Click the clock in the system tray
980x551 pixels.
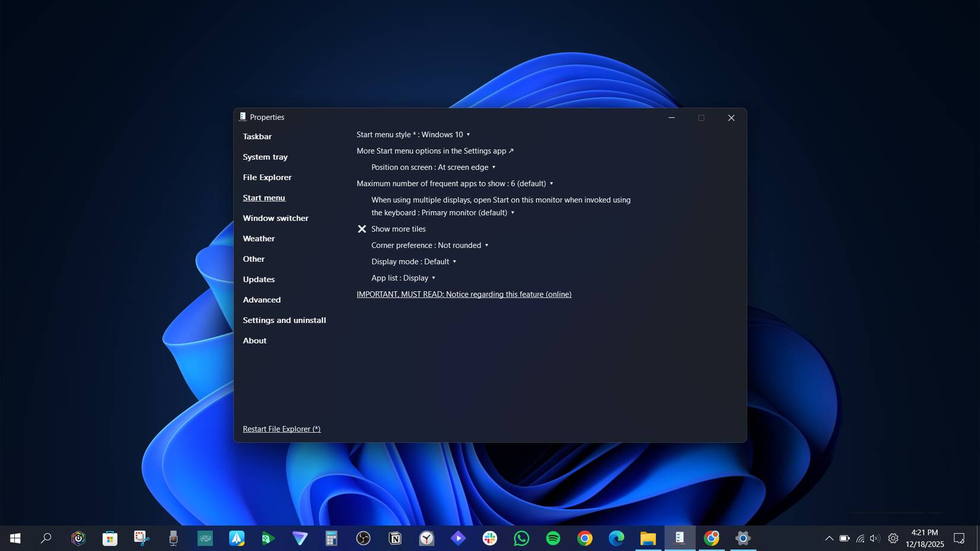(925, 539)
